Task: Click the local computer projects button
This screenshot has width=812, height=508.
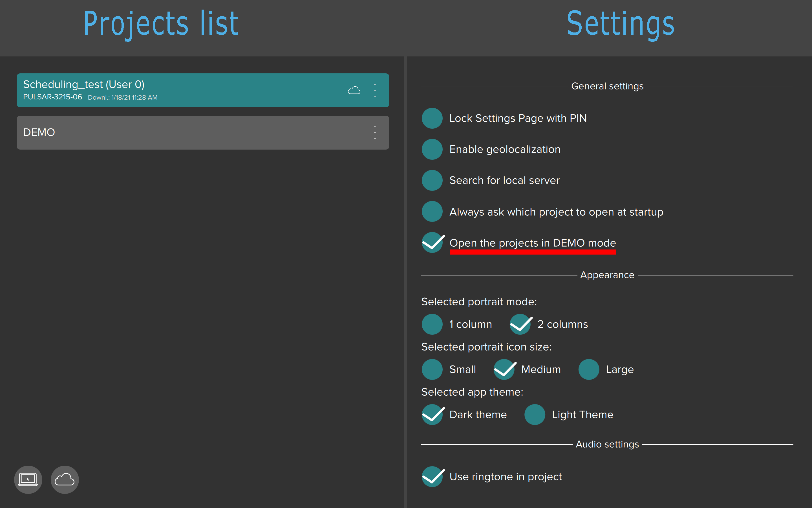Action: click(x=28, y=479)
